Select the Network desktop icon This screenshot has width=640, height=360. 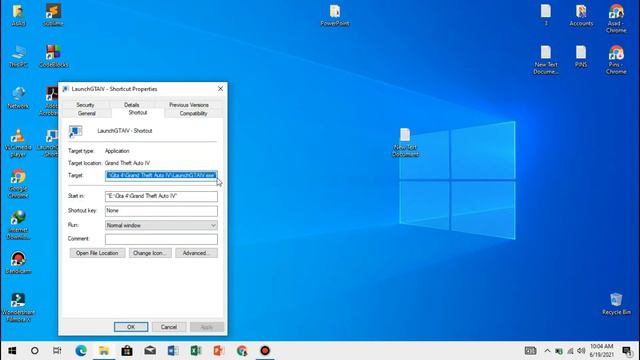(18, 98)
